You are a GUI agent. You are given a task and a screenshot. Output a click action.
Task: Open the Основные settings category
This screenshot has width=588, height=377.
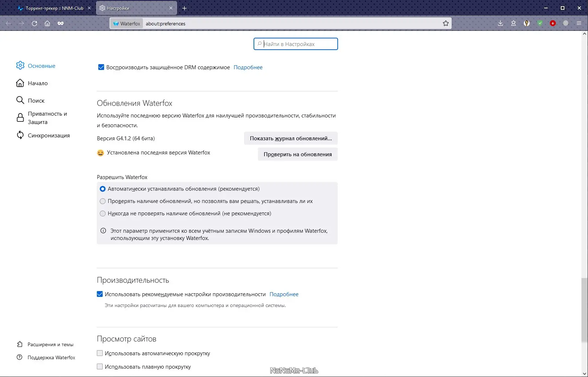click(36, 66)
